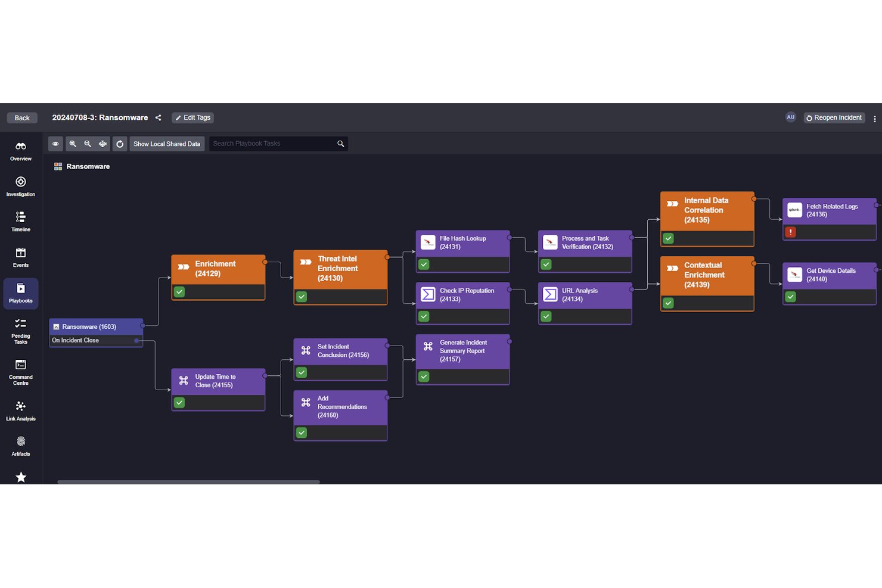
Task: Select the Threat Intel Enrichment node
Action: [340, 277]
